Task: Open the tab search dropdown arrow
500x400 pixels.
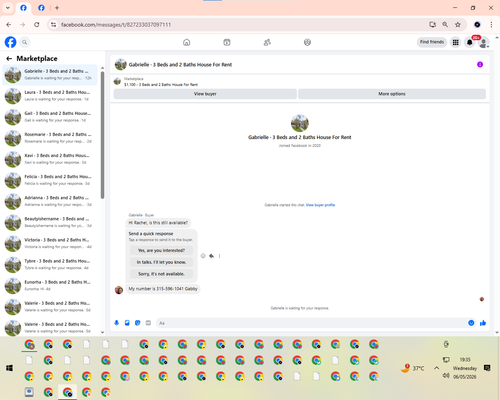Action: click(8, 8)
